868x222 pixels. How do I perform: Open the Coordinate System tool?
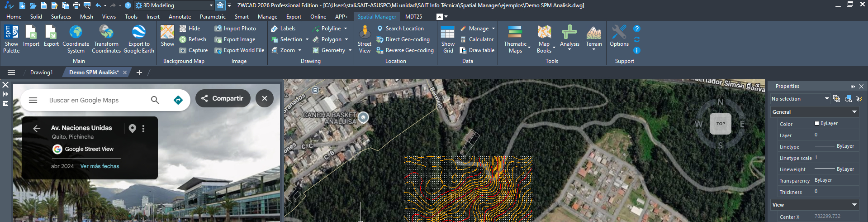[76, 39]
